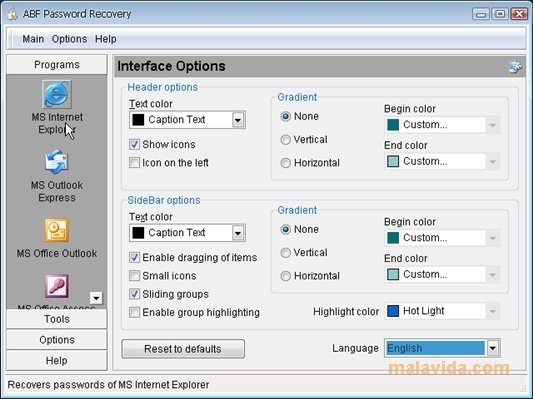Screen dimensions: 533x399
Task: Choose the MS Office Outlook icon
Action: tap(57, 230)
